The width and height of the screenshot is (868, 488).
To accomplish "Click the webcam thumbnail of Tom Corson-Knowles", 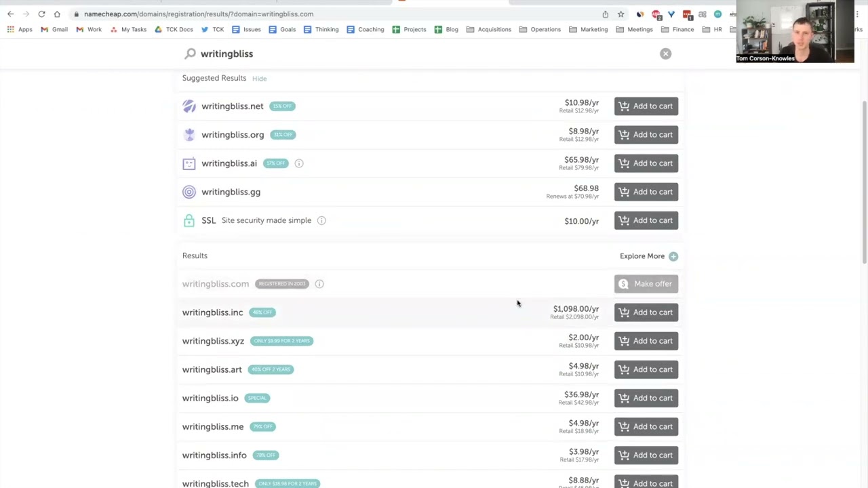I will 795,32.
